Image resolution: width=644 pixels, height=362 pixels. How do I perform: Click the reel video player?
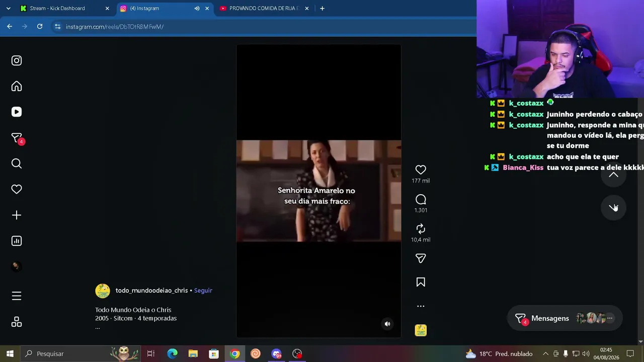[318, 191]
